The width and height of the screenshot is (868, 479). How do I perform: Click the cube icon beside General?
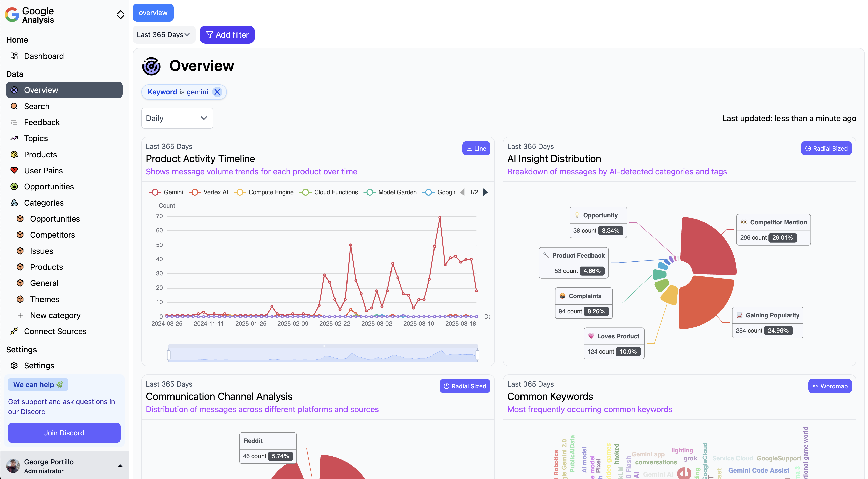point(20,283)
